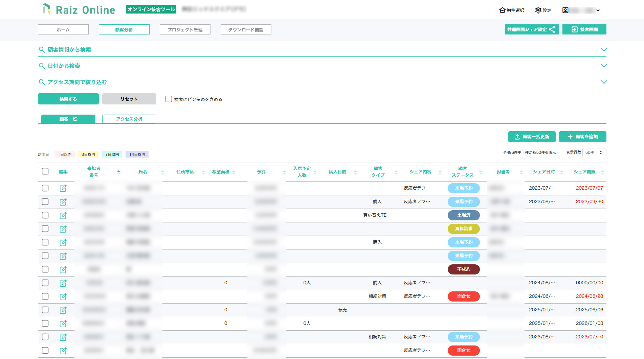Check the checkbox on the 不成約 customer row
644x359 pixels.
(x=45, y=269)
